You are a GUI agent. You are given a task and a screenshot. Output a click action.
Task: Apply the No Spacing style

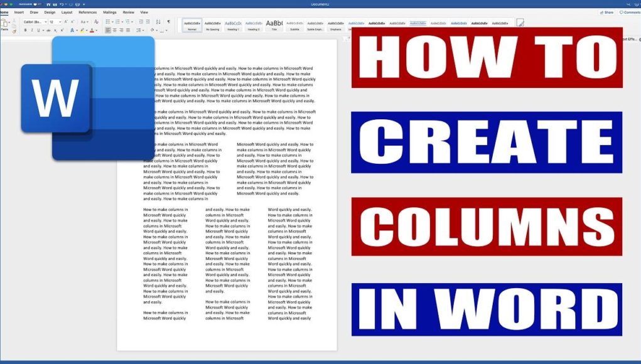click(x=213, y=25)
